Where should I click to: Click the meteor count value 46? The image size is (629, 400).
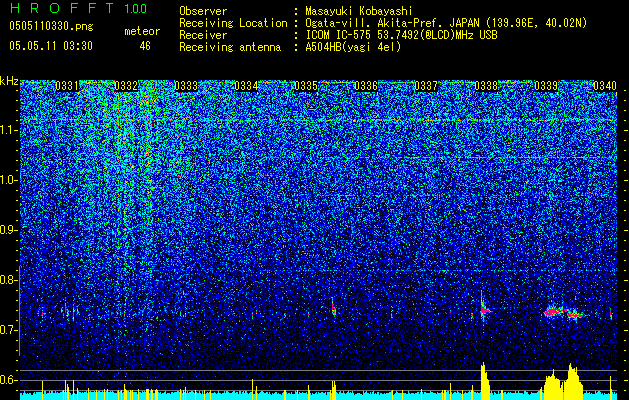145,46
